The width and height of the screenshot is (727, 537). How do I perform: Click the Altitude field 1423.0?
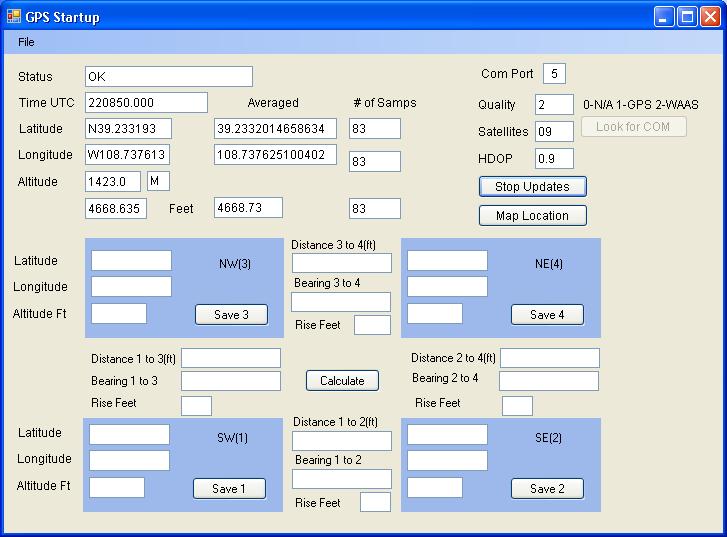point(113,181)
